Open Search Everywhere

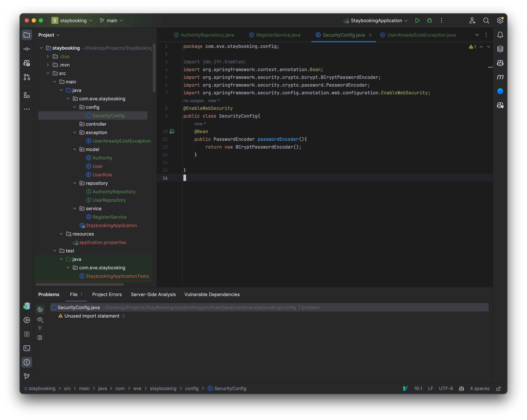[x=486, y=21]
